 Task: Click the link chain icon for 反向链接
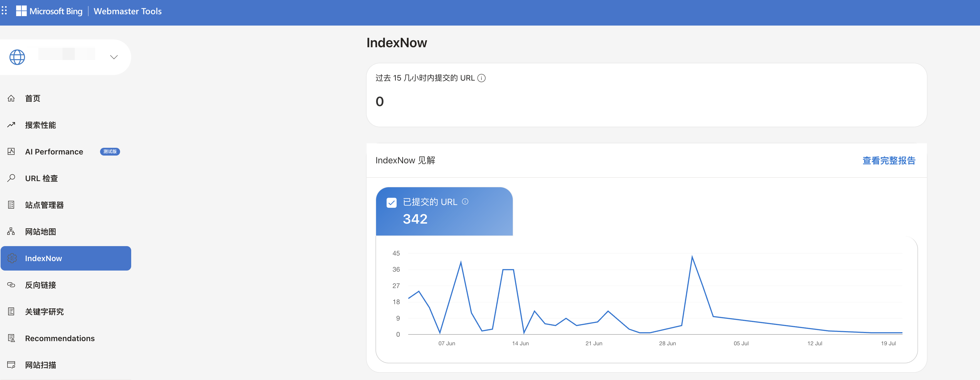point(11,284)
